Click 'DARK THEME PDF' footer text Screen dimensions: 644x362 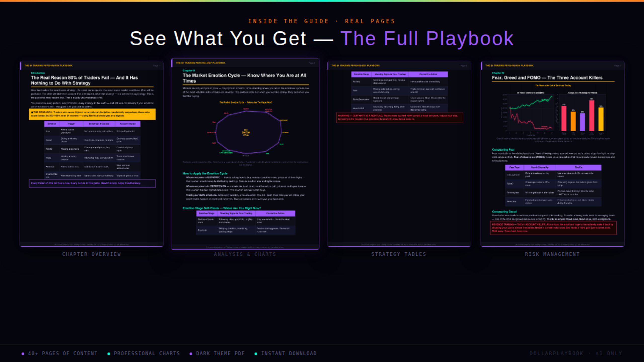(220, 353)
